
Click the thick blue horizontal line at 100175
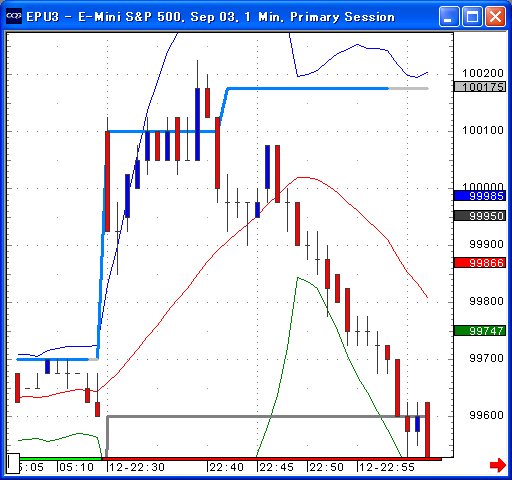tap(308, 88)
